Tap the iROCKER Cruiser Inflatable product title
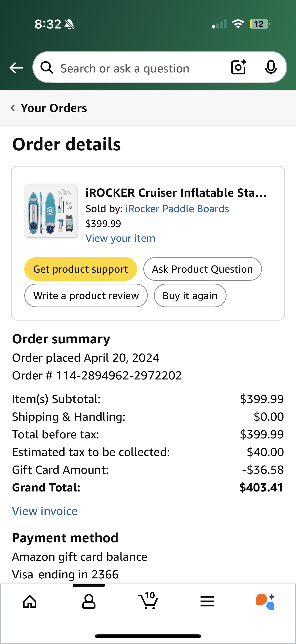 (x=176, y=193)
